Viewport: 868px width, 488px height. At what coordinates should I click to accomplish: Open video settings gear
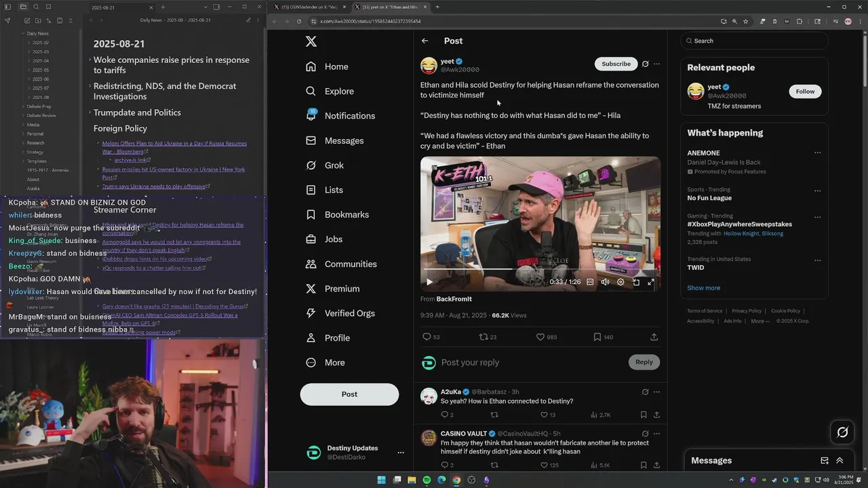click(x=620, y=282)
